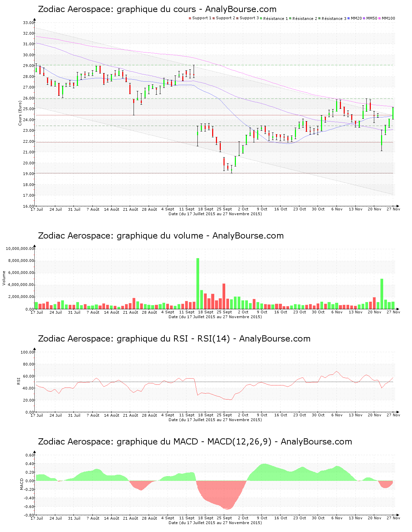412x532 pixels.
Task: Click the 100.00 RSI axis value
Action: click(27, 352)
